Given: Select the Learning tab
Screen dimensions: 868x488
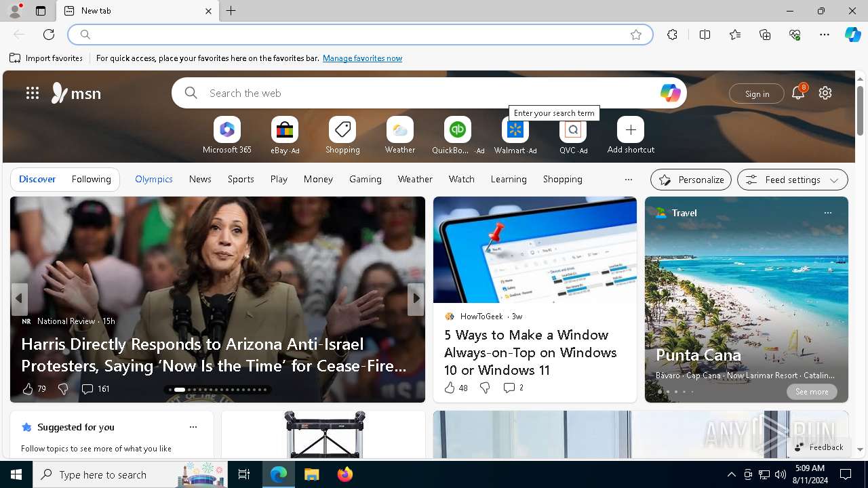Looking at the screenshot, I should 509,179.
